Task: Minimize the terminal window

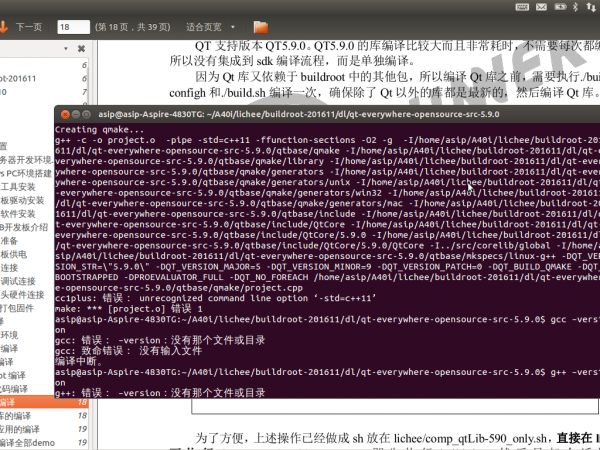Action: pyautogui.click(x=75, y=115)
